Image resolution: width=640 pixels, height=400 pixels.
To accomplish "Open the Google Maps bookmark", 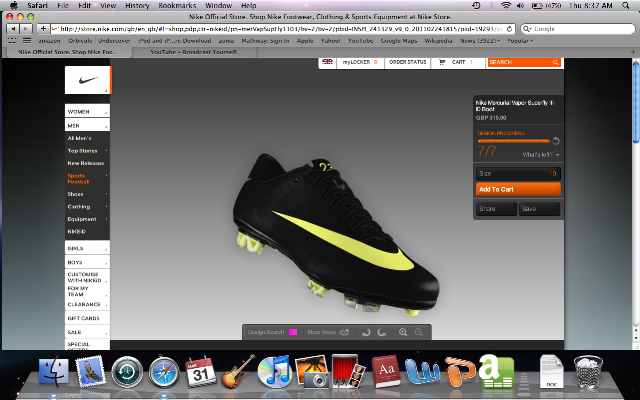I will click(399, 40).
